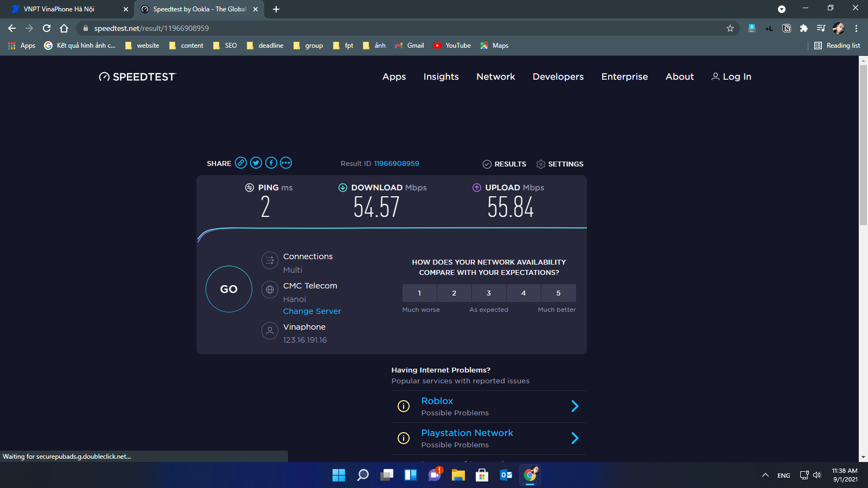The image size is (868, 488).
Task: Open the Gmail bookmark
Action: click(410, 46)
